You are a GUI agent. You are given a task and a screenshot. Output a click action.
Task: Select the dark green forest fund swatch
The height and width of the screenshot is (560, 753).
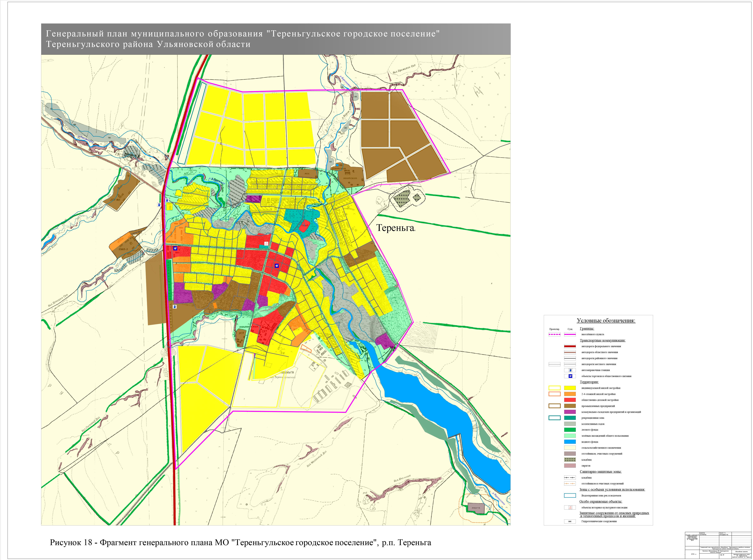(570, 430)
